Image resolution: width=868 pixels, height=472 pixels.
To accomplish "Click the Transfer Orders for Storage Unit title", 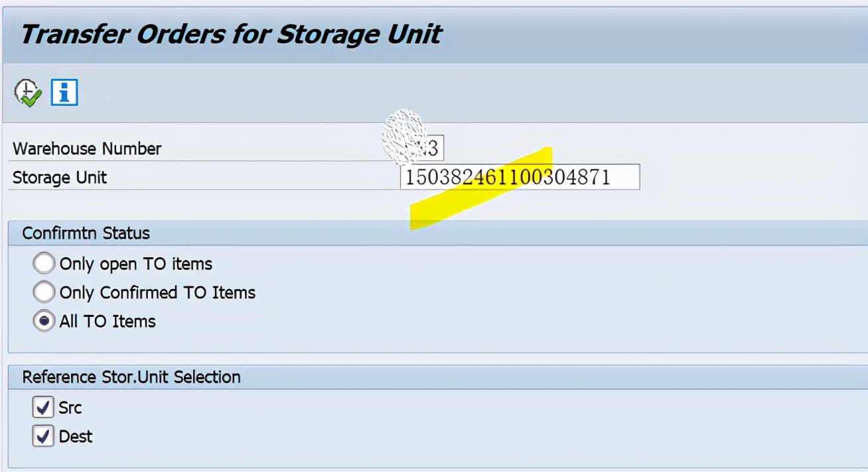I will (x=231, y=34).
